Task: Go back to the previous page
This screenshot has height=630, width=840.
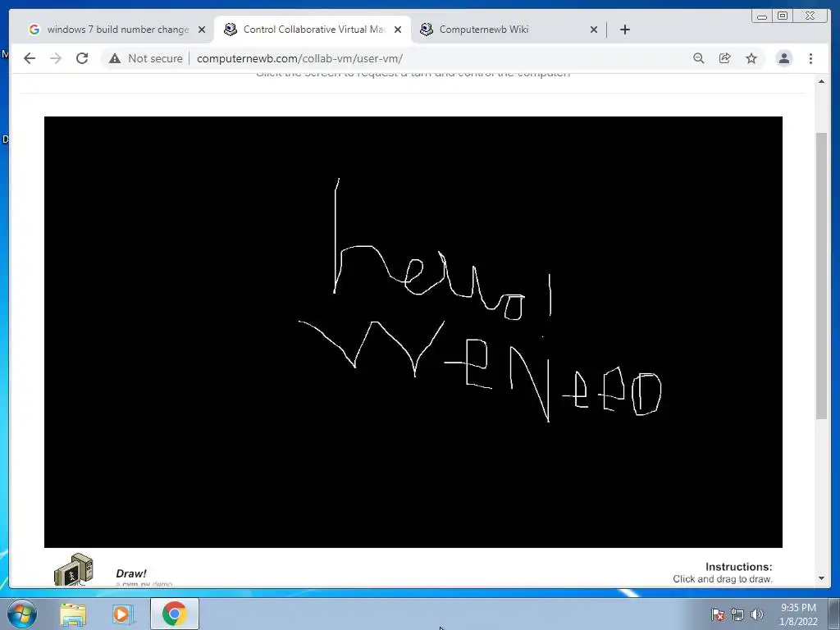Action: [x=30, y=58]
